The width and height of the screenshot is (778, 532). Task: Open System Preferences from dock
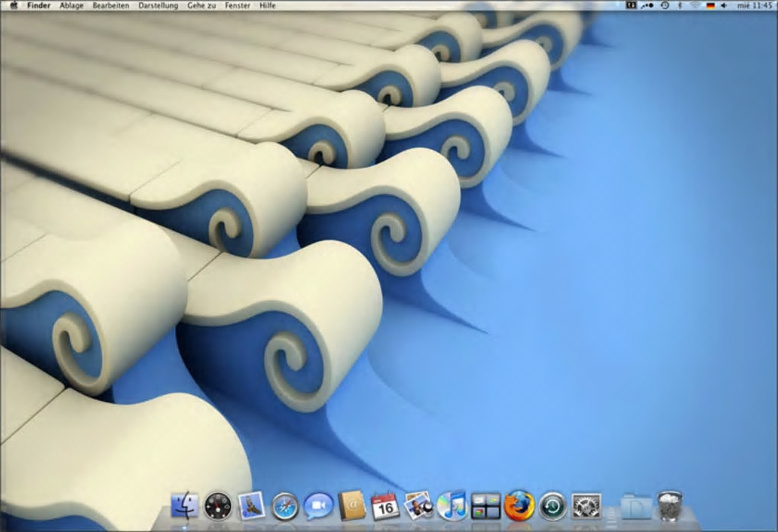coord(586,506)
